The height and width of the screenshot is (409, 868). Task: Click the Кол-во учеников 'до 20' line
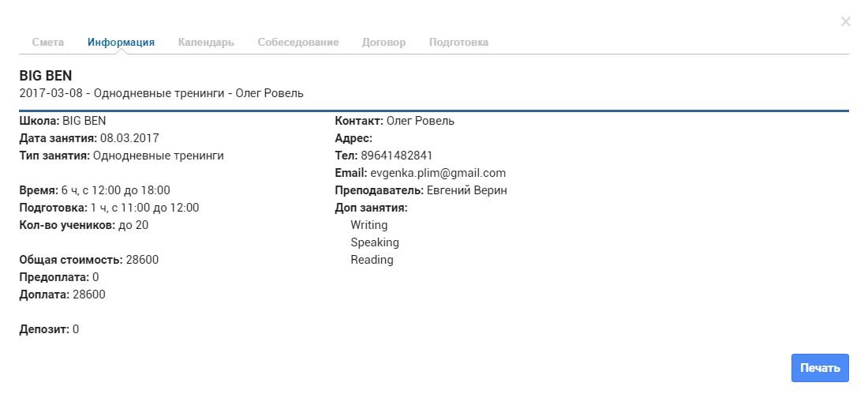pos(84,226)
